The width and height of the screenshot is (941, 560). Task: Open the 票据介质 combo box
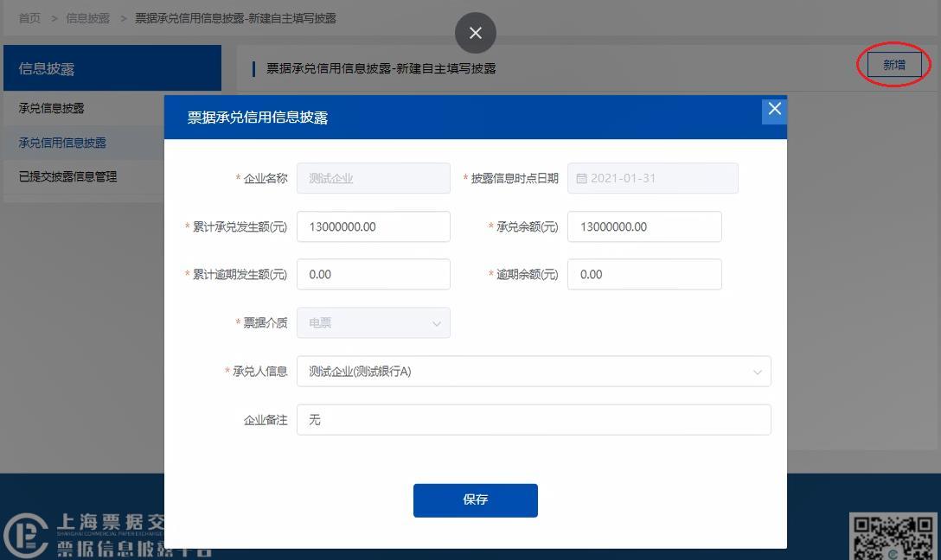373,322
